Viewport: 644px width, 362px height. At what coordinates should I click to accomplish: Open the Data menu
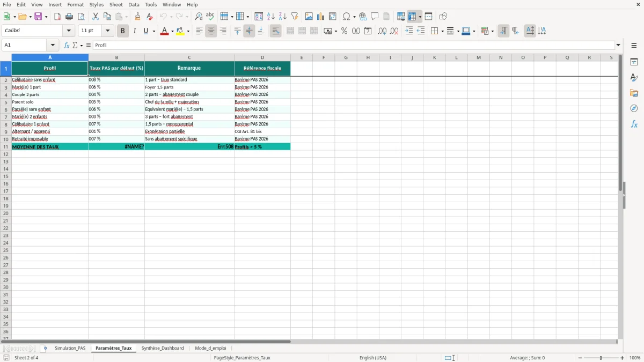tap(134, 4)
